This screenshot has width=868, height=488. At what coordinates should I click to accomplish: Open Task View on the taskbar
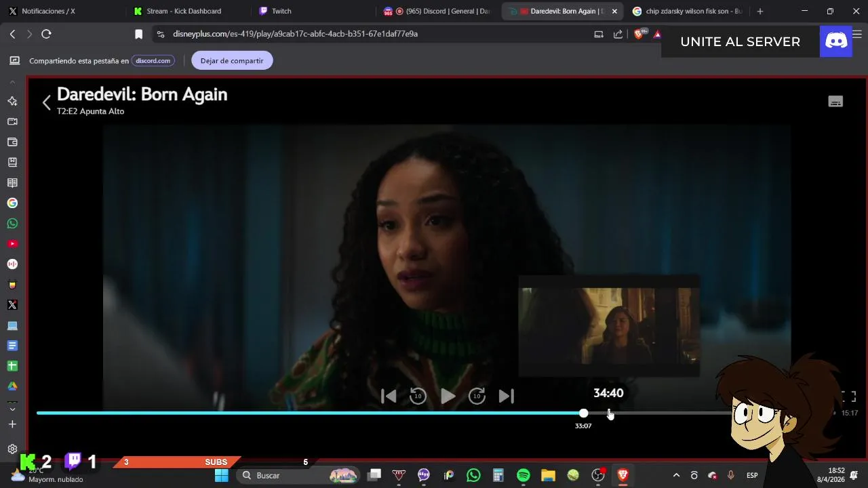click(x=374, y=475)
